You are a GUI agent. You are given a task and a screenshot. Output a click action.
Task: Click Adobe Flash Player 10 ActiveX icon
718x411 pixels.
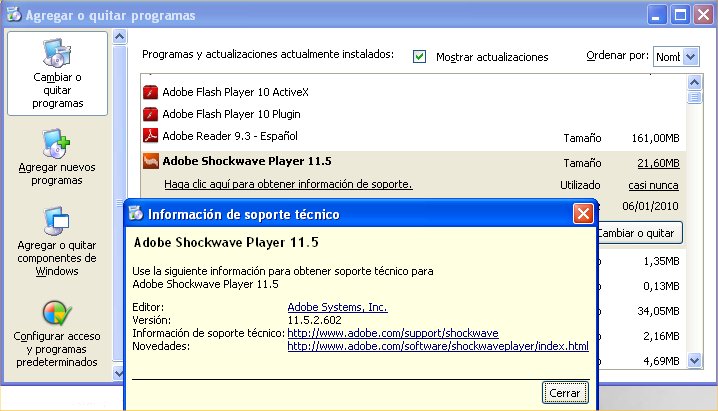click(150, 92)
